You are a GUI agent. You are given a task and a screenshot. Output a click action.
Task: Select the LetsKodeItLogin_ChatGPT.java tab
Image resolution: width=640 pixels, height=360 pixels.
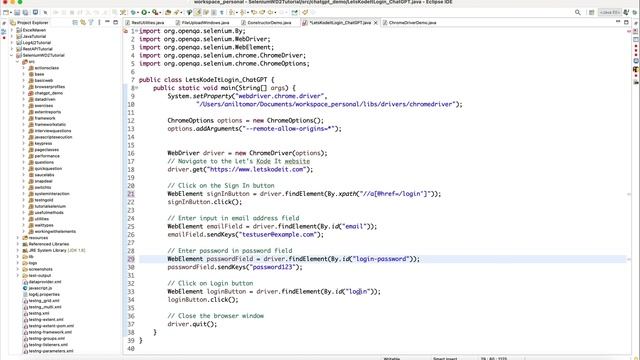point(340,22)
